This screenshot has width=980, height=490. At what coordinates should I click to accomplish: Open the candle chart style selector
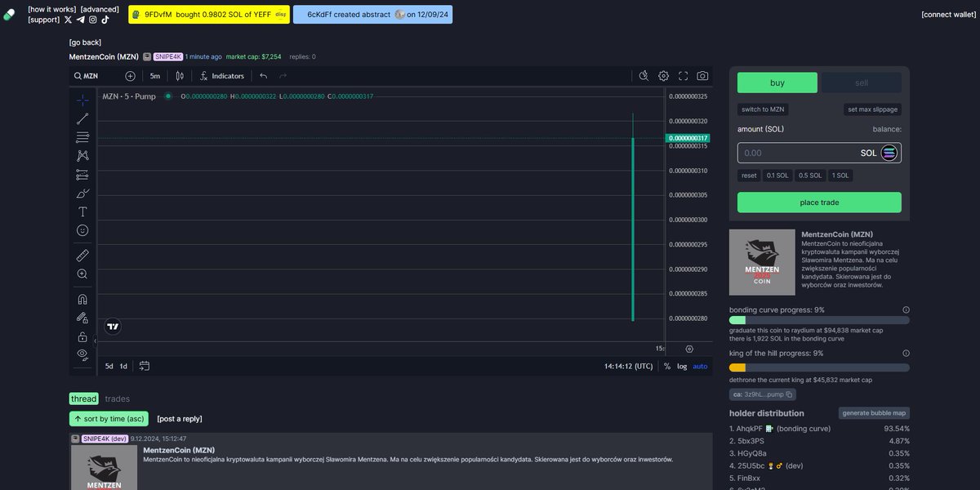coord(180,76)
